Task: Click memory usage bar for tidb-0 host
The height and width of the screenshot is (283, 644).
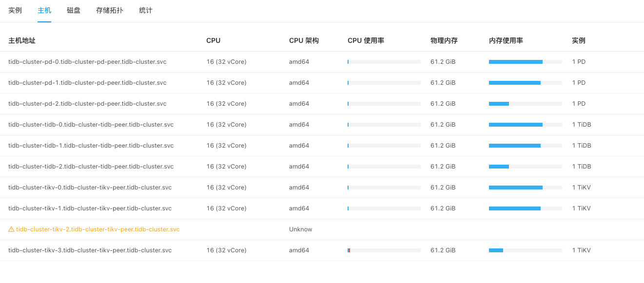Action: 525,125
